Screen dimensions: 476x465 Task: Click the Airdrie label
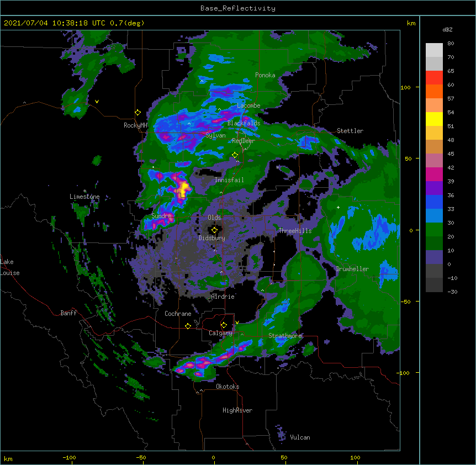[x=223, y=297]
